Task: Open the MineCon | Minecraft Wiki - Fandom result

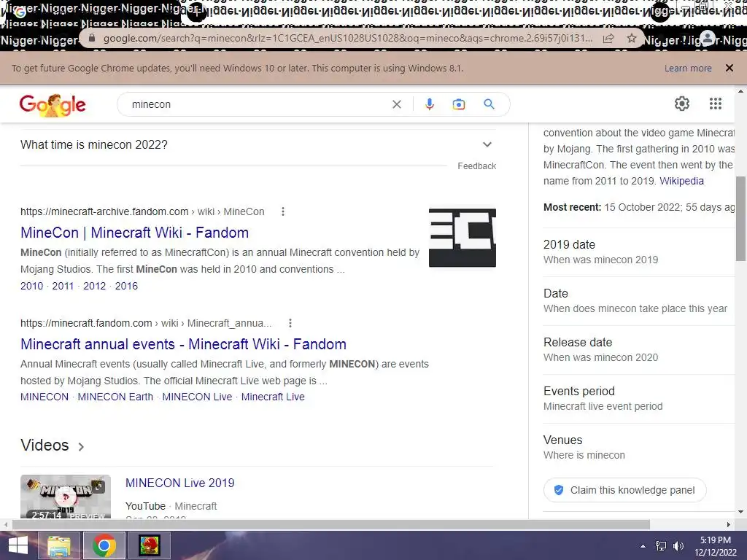Action: coord(134,233)
